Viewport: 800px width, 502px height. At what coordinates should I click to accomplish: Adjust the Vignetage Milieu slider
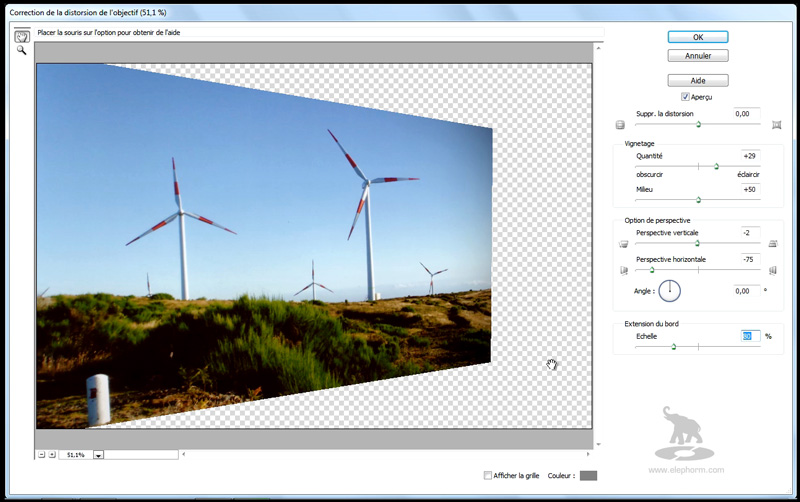[698, 200]
